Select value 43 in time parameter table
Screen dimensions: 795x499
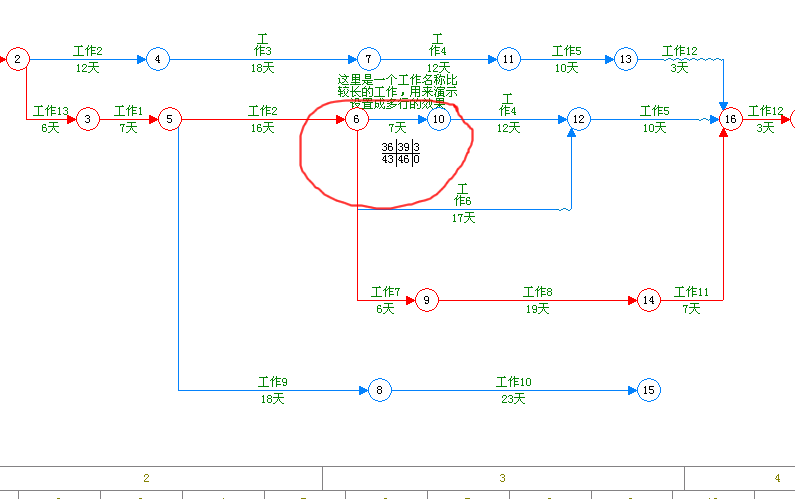[388, 159]
